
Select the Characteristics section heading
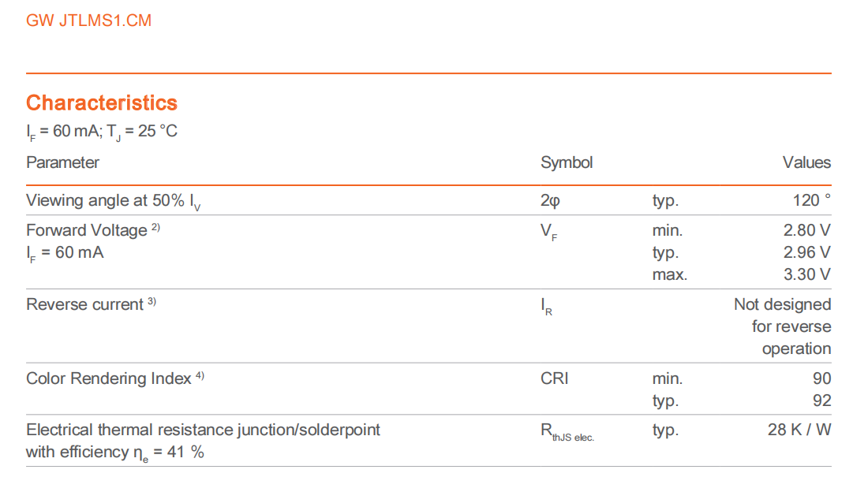(x=102, y=103)
